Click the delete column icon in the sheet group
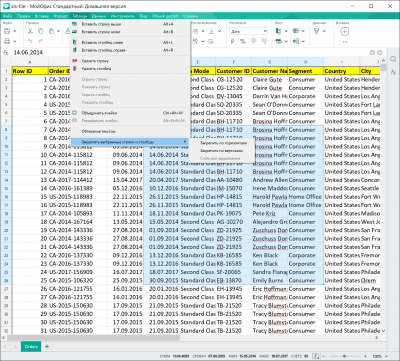The image size is (400, 361). pos(296,41)
